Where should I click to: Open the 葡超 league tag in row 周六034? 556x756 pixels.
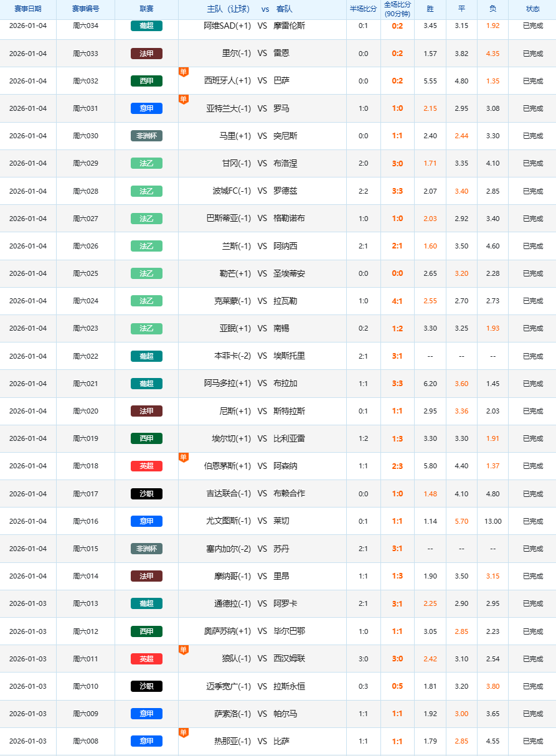pyautogui.click(x=146, y=26)
